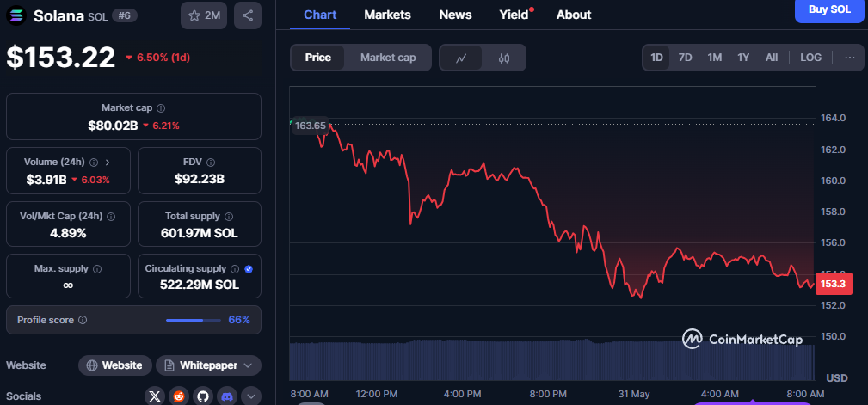
Task: Expand more socials chevron button
Action: (x=251, y=396)
